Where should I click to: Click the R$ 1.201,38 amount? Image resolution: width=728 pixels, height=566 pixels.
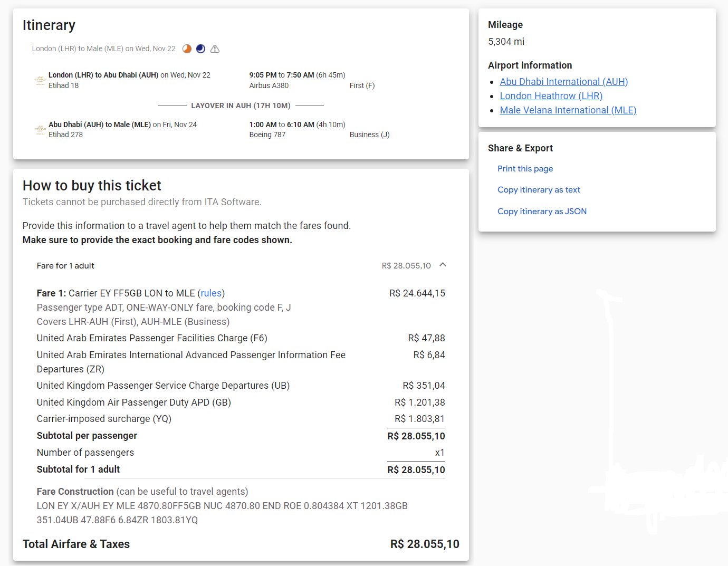[420, 402]
